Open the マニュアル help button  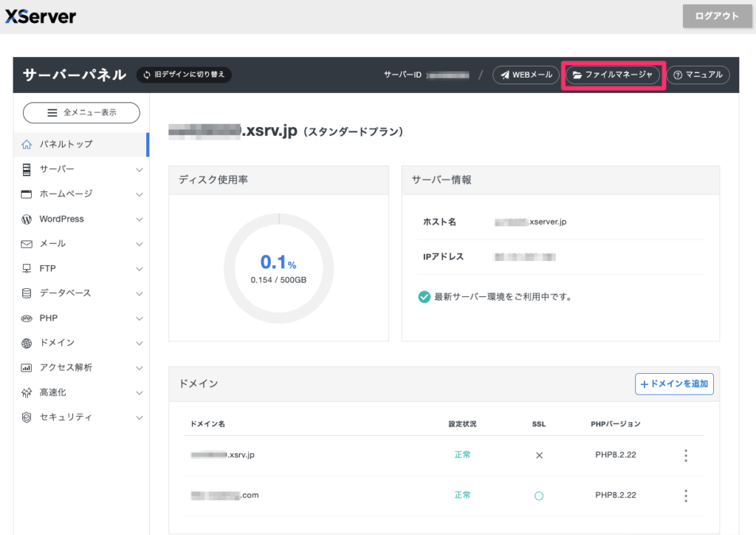coord(698,75)
